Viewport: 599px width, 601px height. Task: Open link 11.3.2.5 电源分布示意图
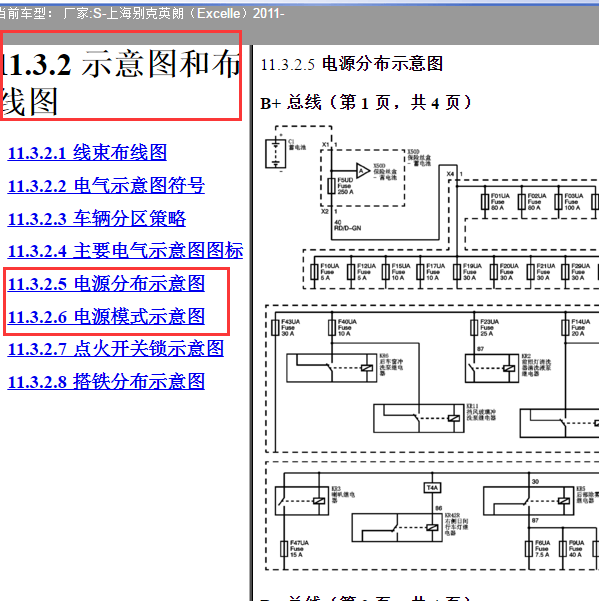[x=106, y=284]
